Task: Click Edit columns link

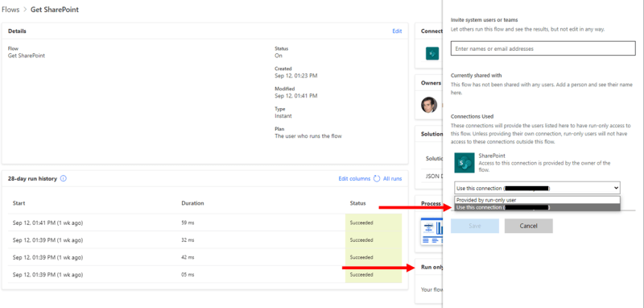Action: (354, 179)
